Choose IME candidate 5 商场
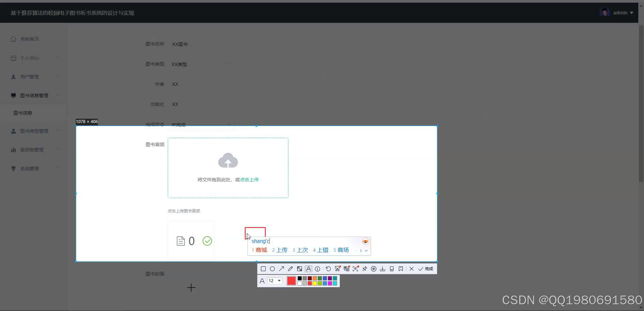The height and width of the screenshot is (311, 644). (x=341, y=250)
